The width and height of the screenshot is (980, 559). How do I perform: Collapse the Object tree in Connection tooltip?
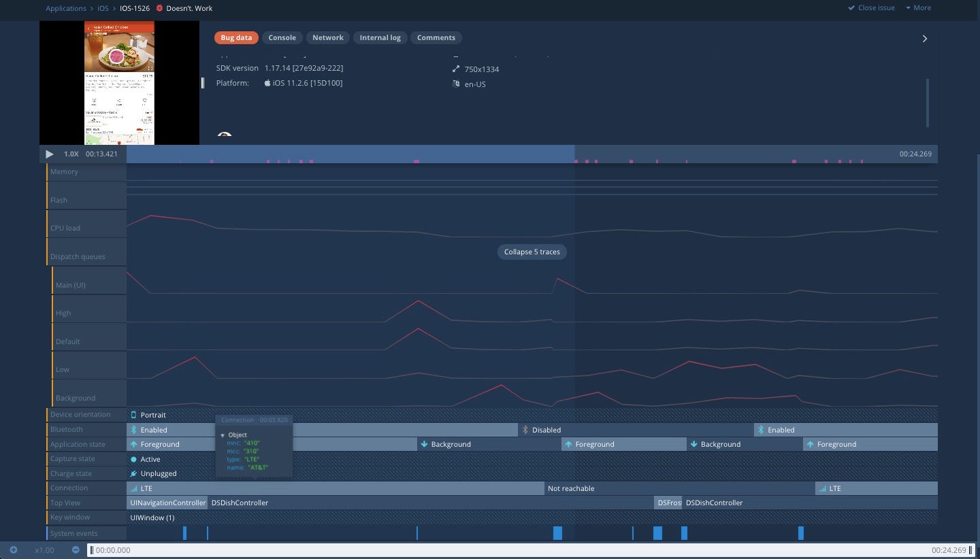coord(223,435)
